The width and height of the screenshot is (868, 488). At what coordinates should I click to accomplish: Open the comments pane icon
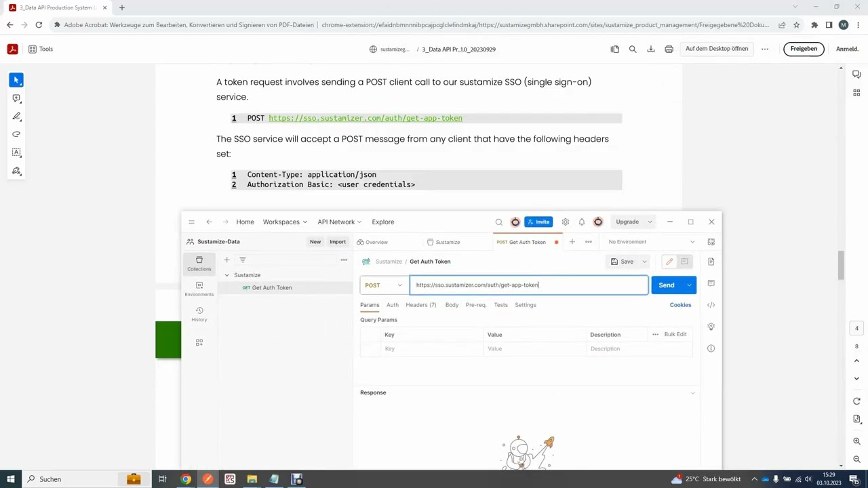click(856, 75)
